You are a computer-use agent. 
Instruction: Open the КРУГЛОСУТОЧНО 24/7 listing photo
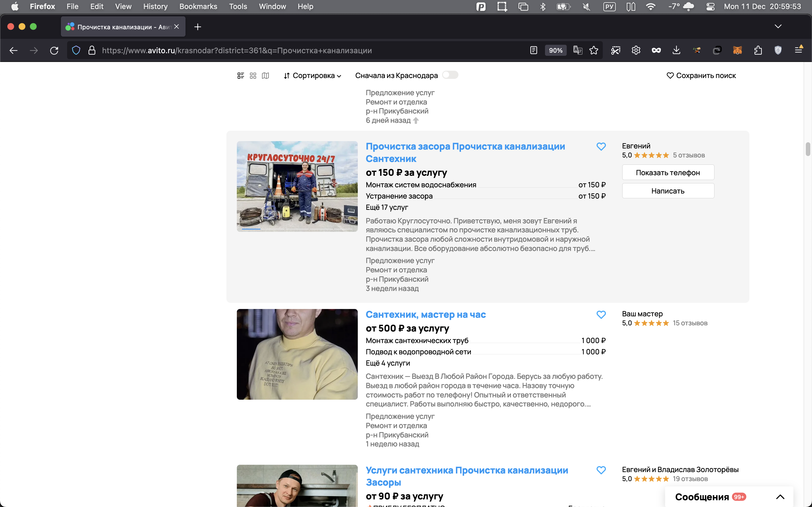[297, 186]
